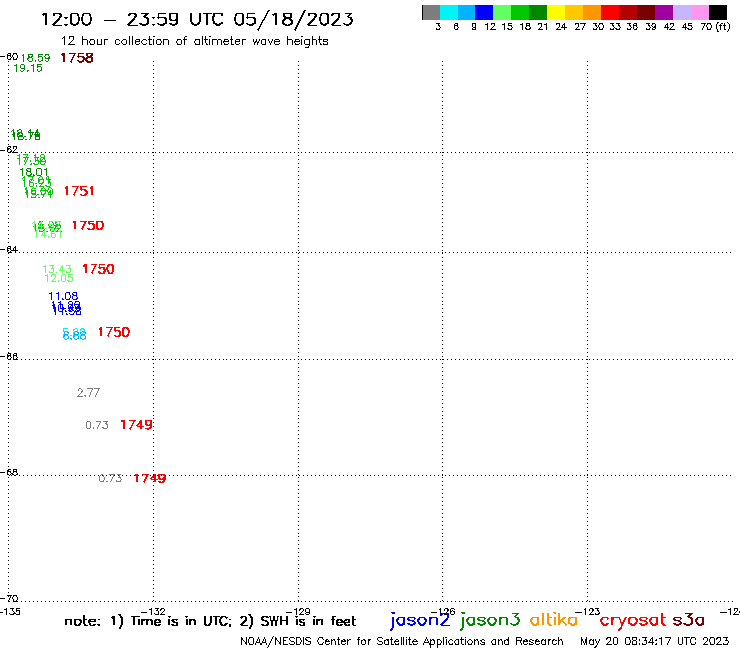
Task: Click the '70 (ft)' legend scale label
Action: (x=715, y=26)
